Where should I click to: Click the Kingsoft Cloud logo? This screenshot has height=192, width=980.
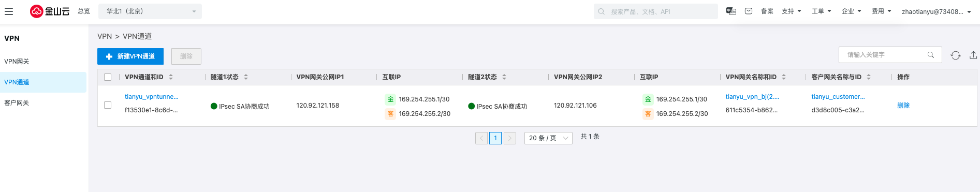click(x=50, y=11)
